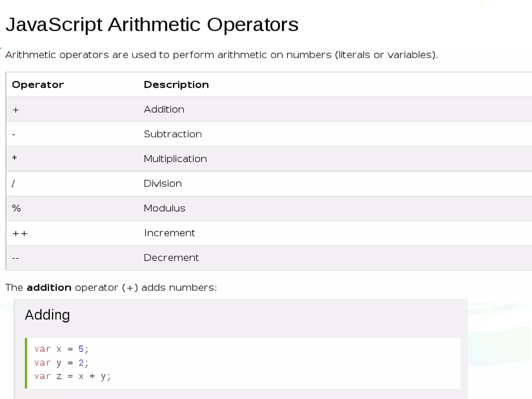
Task: Click the Addition description cell
Action: point(164,109)
